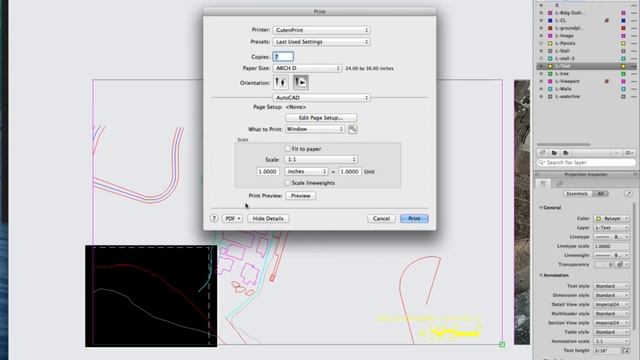Toggle visibility of L-groundpl layer
This screenshot has height=360, width=640.
(x=541, y=28)
